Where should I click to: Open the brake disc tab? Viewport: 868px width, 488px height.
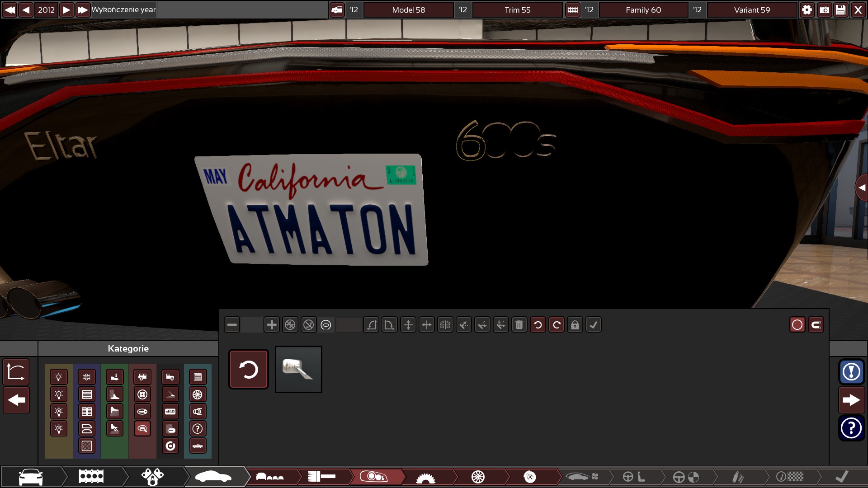530,477
